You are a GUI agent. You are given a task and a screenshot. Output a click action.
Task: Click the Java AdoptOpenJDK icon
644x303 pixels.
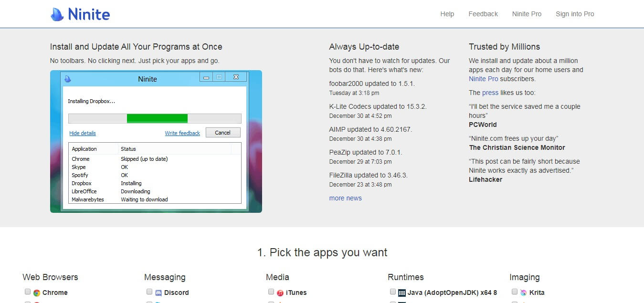402,293
